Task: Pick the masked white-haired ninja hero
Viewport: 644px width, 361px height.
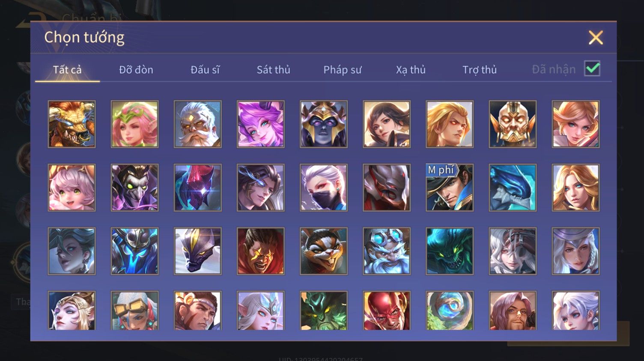Action: (324, 187)
